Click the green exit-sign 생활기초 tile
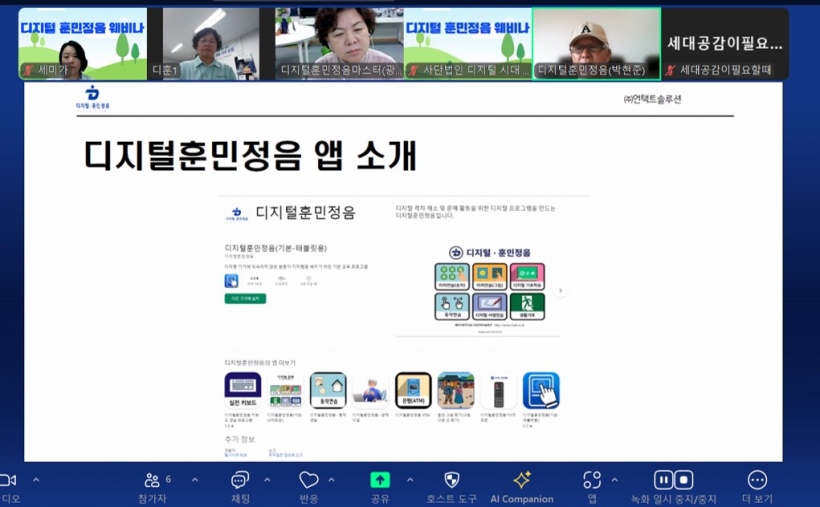 528,306
